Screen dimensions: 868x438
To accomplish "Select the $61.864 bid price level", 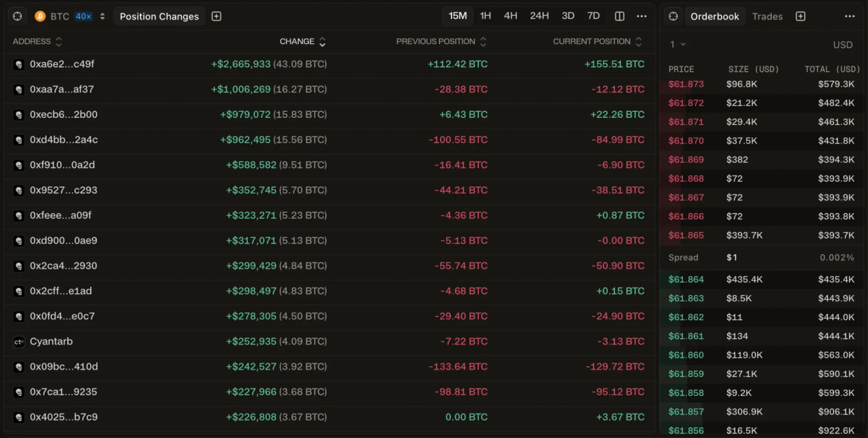I will [x=686, y=279].
